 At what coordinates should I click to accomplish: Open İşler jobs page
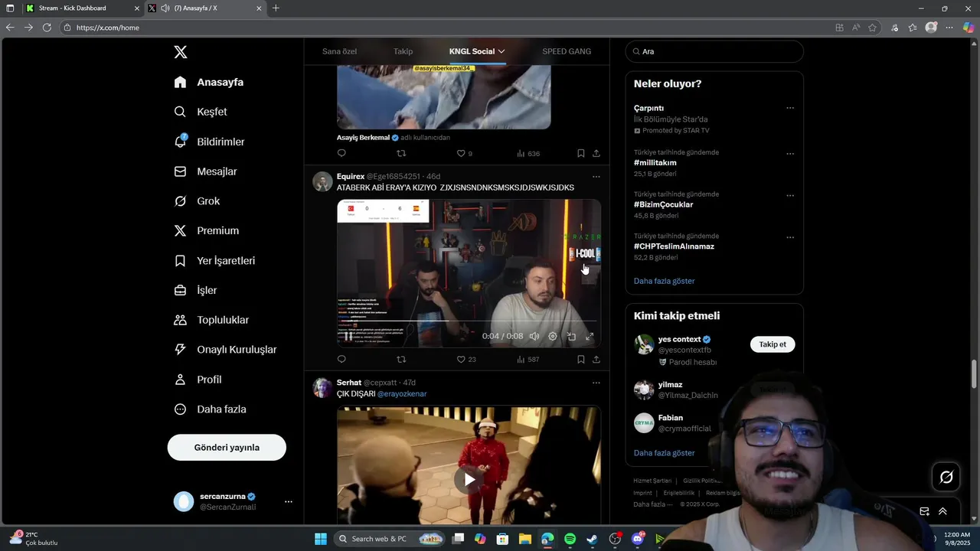195,290
